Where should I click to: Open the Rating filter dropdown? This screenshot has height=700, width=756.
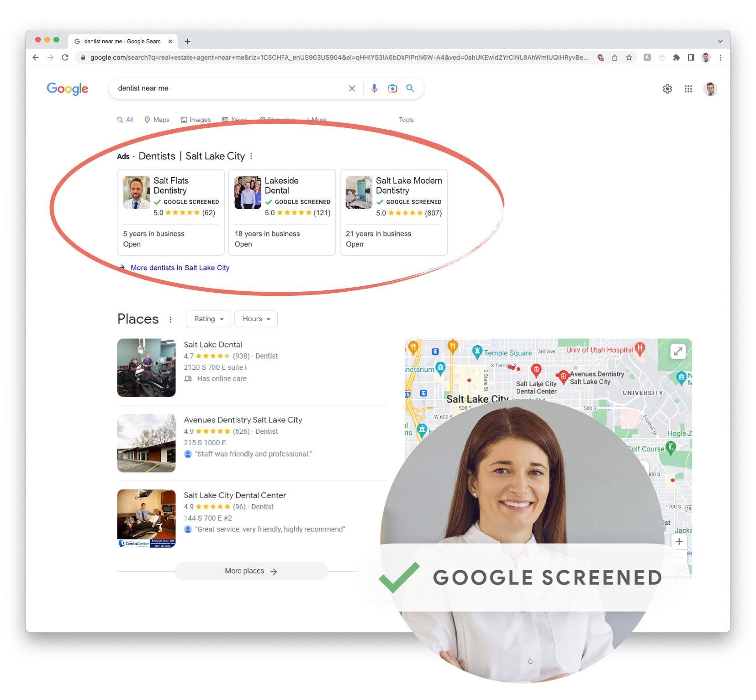coord(208,319)
